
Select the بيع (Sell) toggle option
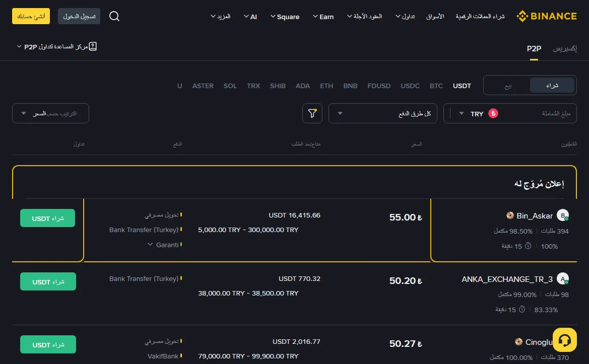[508, 86]
